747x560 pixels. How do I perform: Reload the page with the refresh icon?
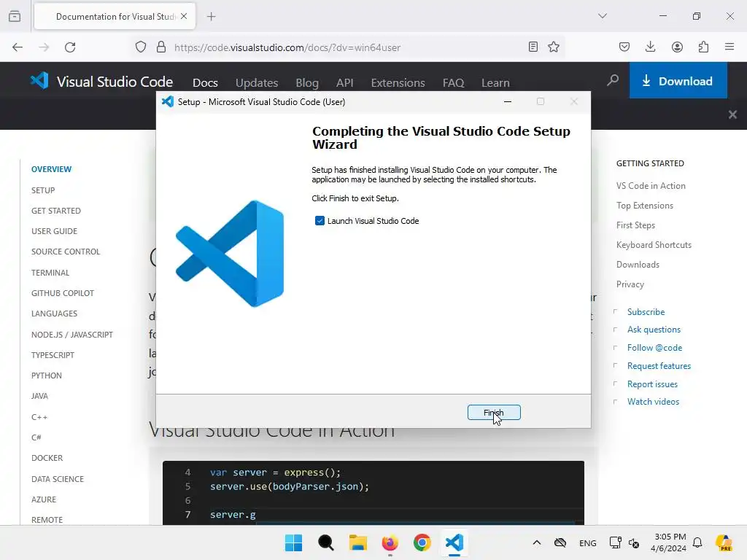pos(70,47)
